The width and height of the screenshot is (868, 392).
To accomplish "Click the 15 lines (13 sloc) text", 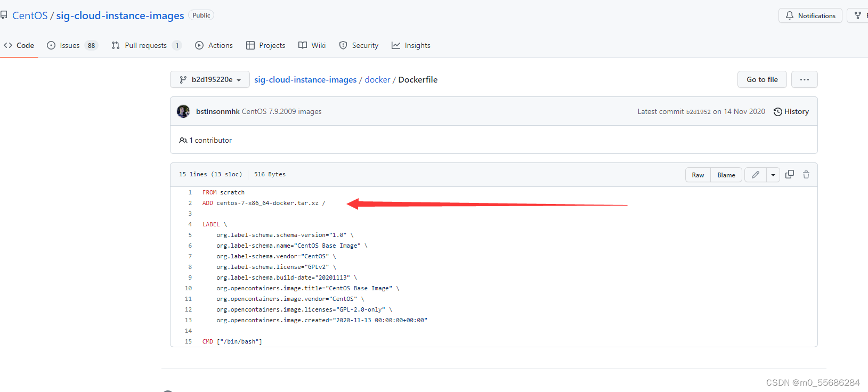I will coord(210,174).
